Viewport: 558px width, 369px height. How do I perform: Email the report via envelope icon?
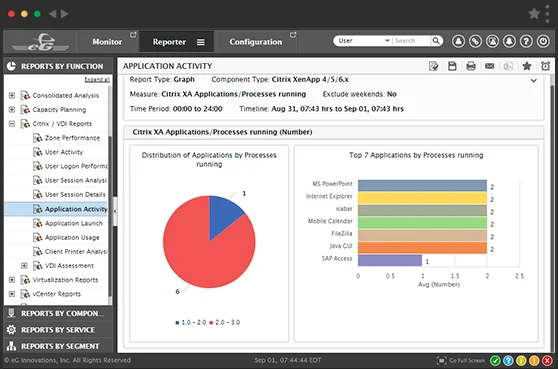(x=490, y=66)
